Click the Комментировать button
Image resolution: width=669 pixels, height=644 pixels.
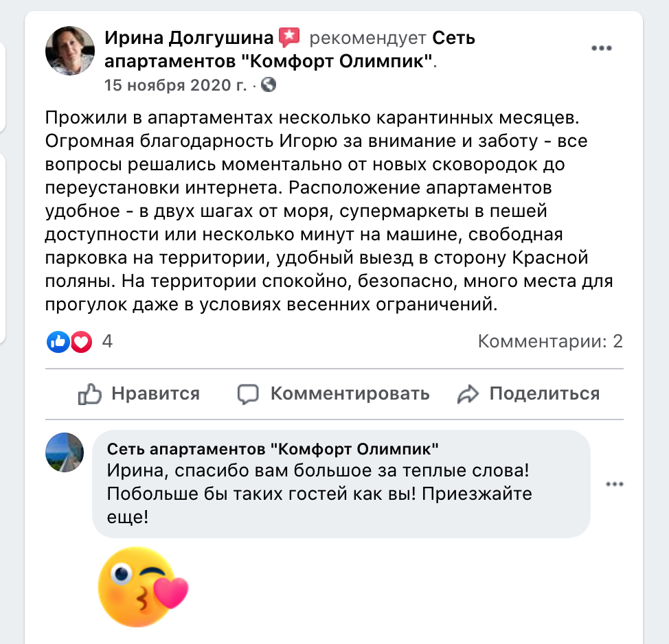tap(333, 393)
